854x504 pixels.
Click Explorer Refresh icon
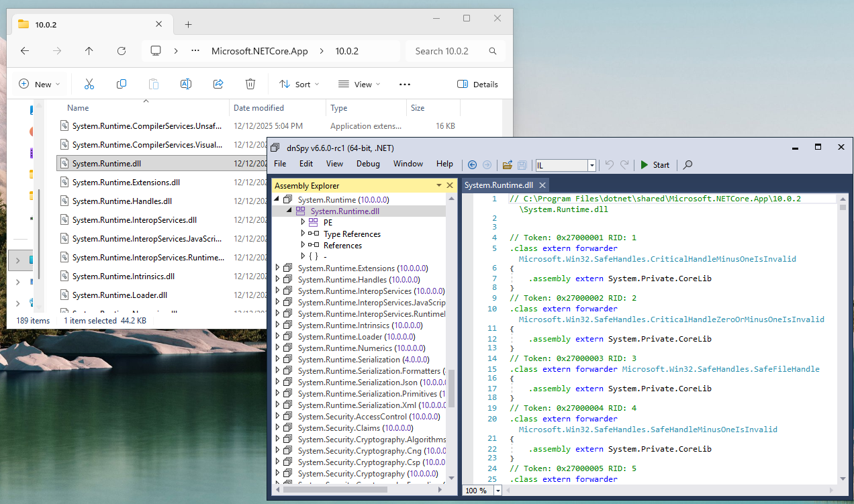pos(122,51)
